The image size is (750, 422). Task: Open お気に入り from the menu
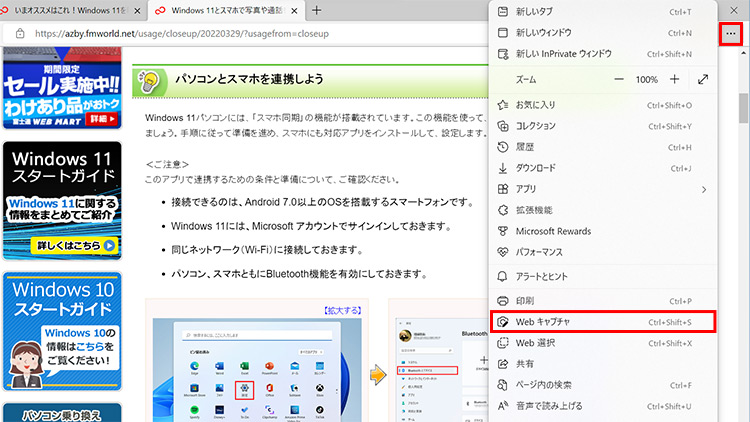[x=536, y=105]
